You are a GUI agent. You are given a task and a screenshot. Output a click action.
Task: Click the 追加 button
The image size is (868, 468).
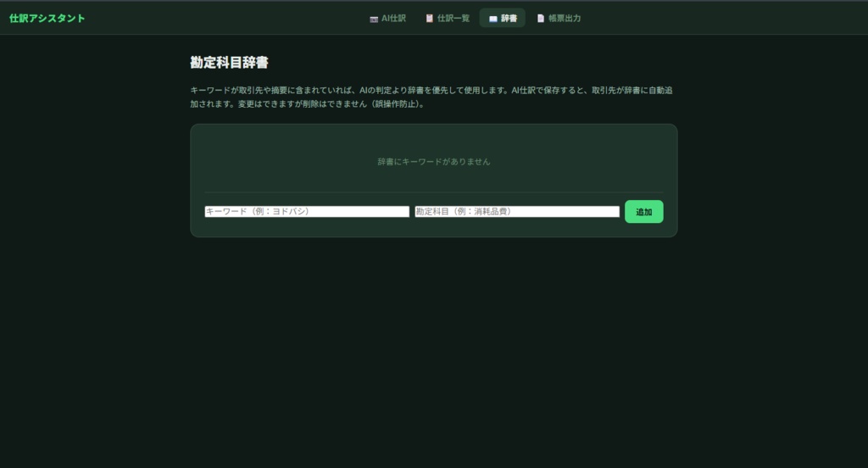pyautogui.click(x=644, y=212)
